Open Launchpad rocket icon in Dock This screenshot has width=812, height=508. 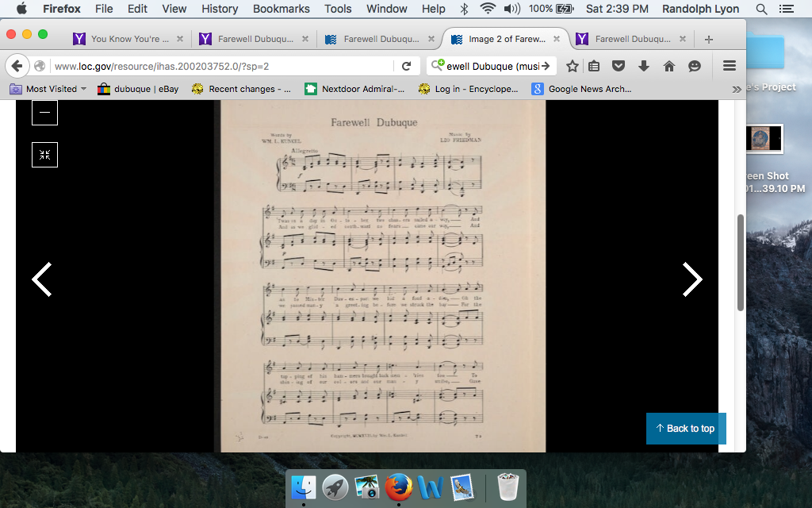tap(335, 487)
